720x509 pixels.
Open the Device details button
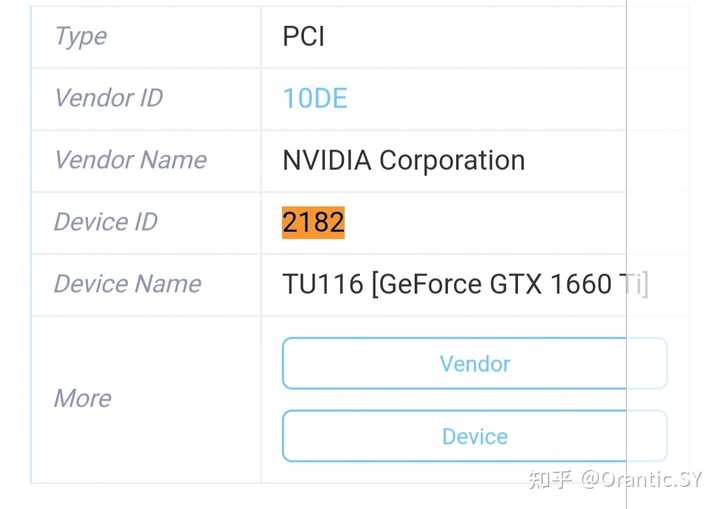474,436
